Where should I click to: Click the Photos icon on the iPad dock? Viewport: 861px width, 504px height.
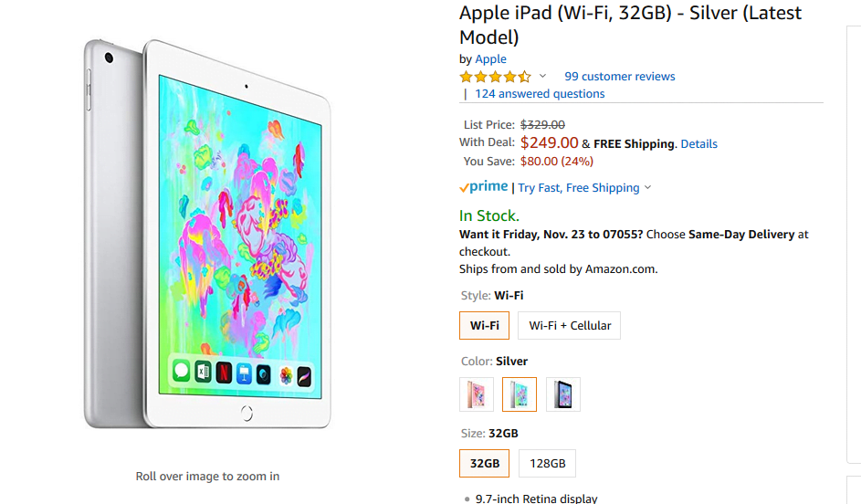(286, 374)
